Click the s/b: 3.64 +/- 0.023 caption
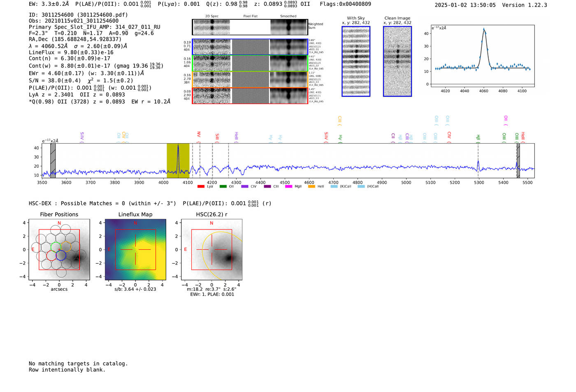Image resolution: width=576 pixels, height=392 pixels. point(135,289)
